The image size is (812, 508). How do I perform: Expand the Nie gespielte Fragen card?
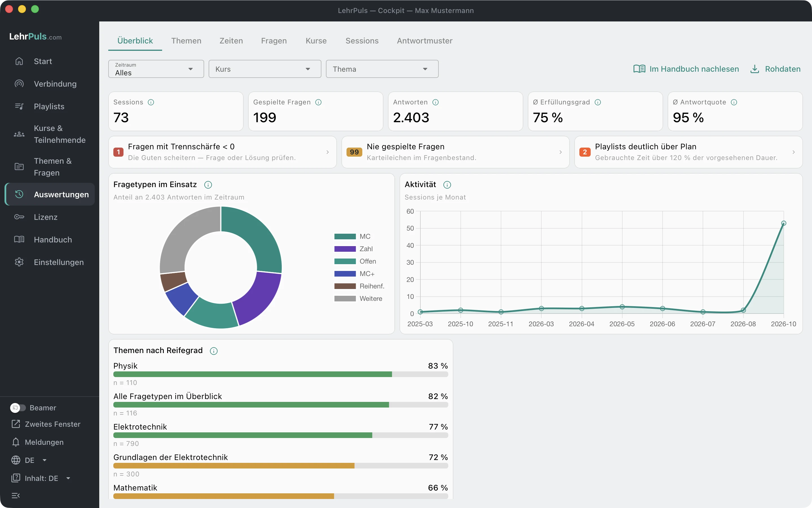coord(455,152)
